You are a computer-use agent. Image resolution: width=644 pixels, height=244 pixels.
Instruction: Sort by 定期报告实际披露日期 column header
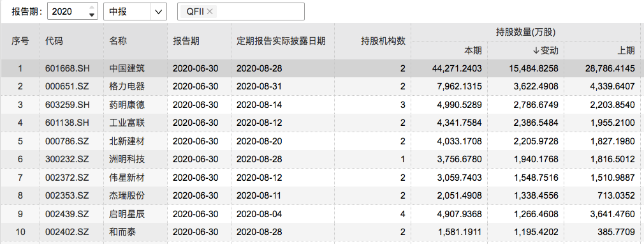tap(281, 41)
